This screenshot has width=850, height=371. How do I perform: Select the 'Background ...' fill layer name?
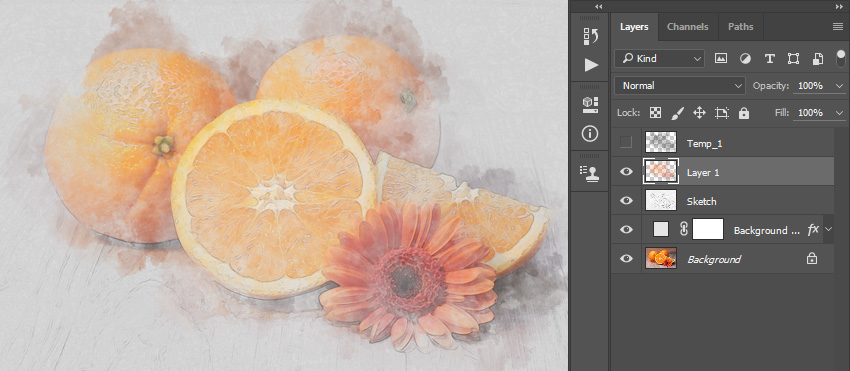[x=767, y=231]
